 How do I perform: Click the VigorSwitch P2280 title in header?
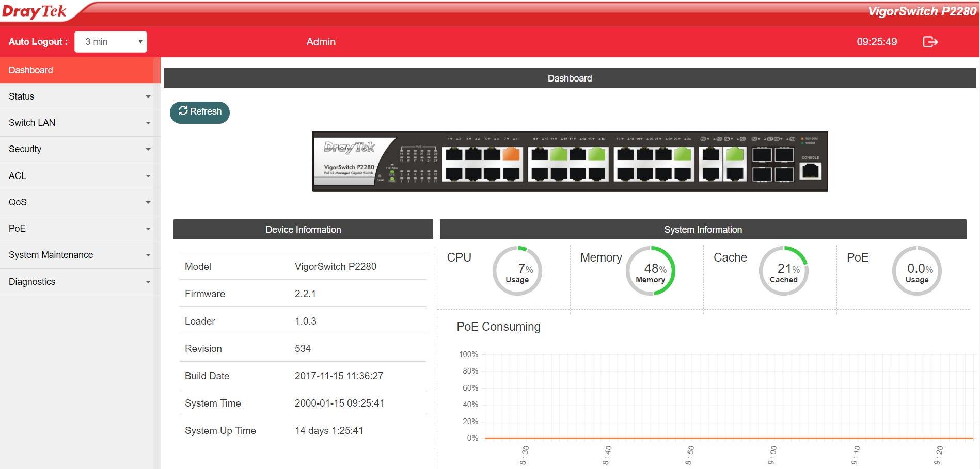922,11
